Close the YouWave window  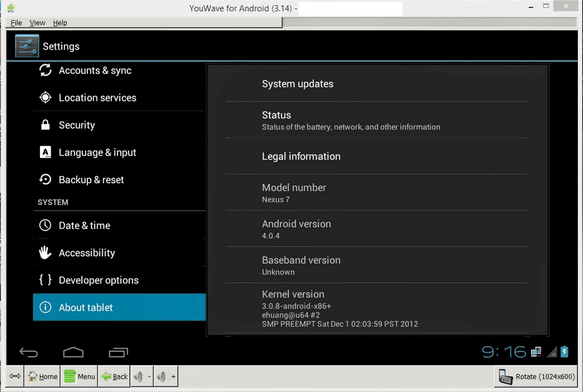tap(566, 6)
